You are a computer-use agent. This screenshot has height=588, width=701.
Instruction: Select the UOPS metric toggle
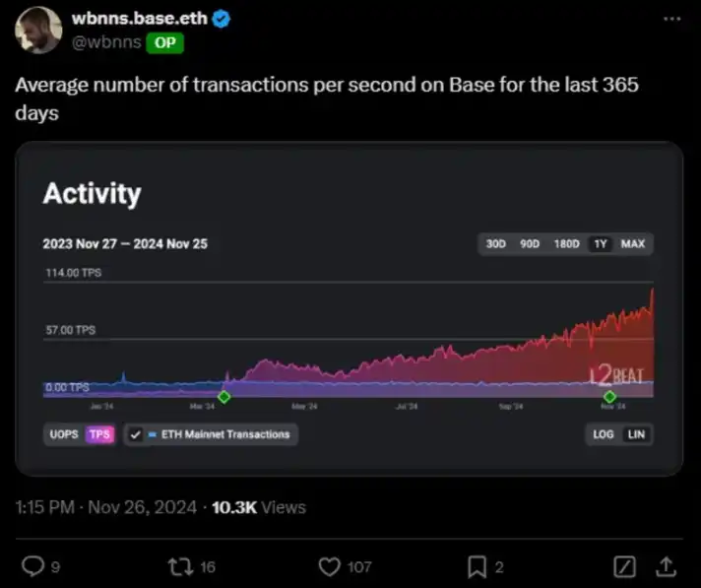(x=64, y=434)
